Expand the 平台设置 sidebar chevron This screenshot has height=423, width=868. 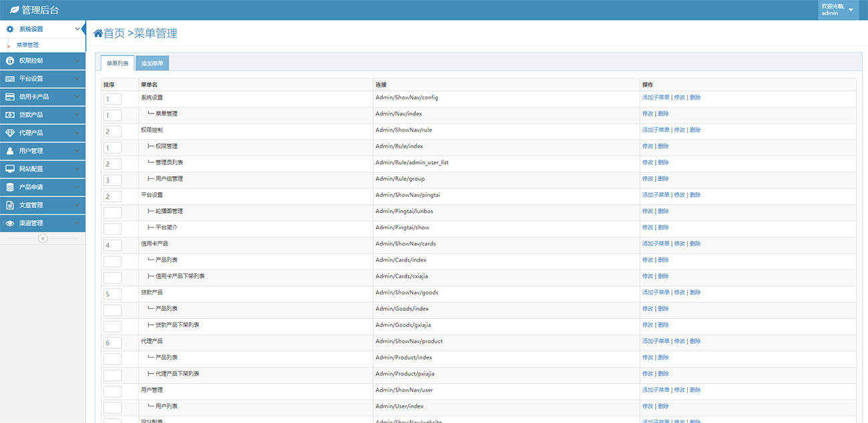click(77, 79)
